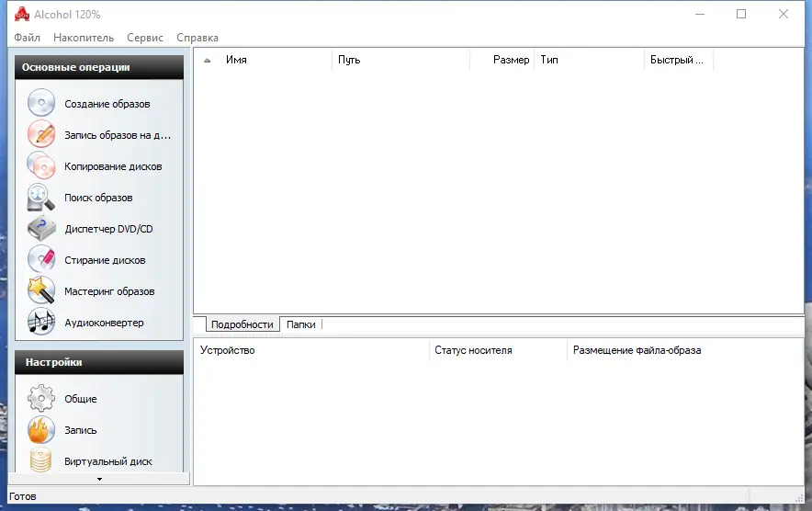Image resolution: width=812 pixels, height=511 pixels.
Task: Close the Alcohol 120% window
Action: (783, 14)
